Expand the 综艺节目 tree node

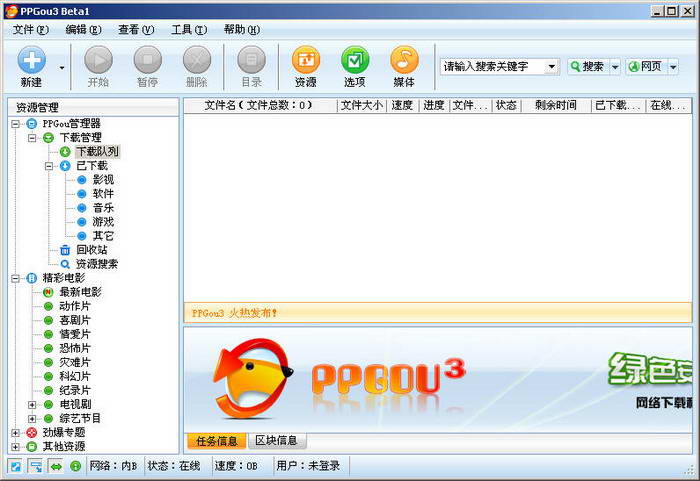point(32,418)
